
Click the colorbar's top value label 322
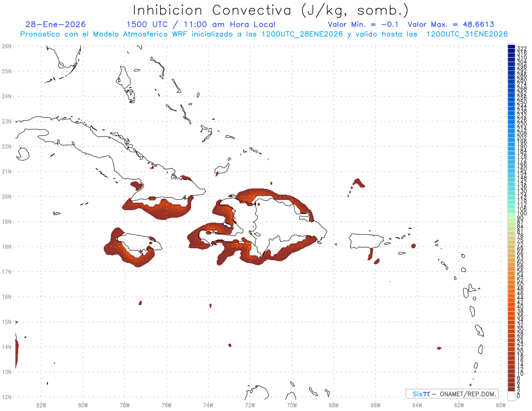pyautogui.click(x=522, y=48)
